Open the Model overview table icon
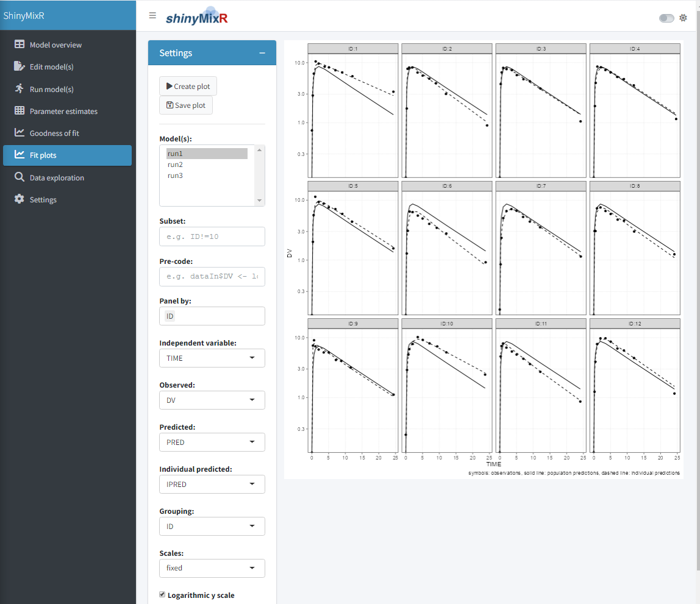Screen dimensions: 700x604 pos(19,44)
